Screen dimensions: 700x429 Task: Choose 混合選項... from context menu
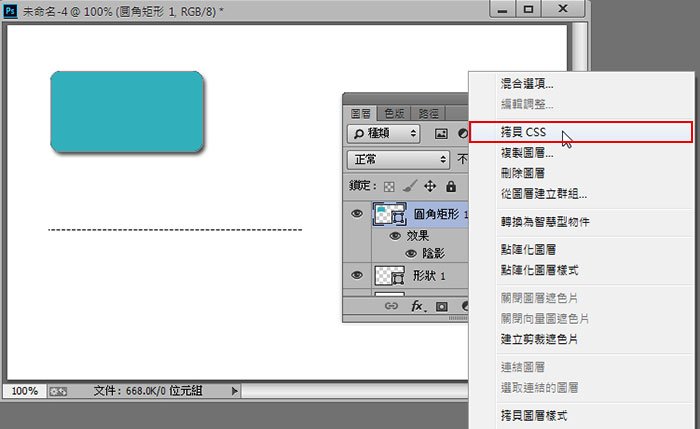[527, 83]
